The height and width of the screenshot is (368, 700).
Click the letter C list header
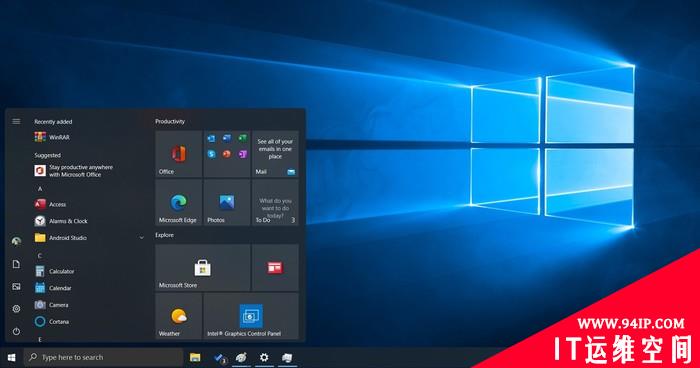[x=40, y=256]
